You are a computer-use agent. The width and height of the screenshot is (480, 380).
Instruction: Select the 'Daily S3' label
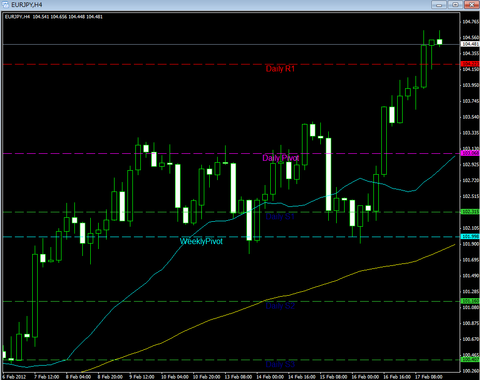coord(280,364)
